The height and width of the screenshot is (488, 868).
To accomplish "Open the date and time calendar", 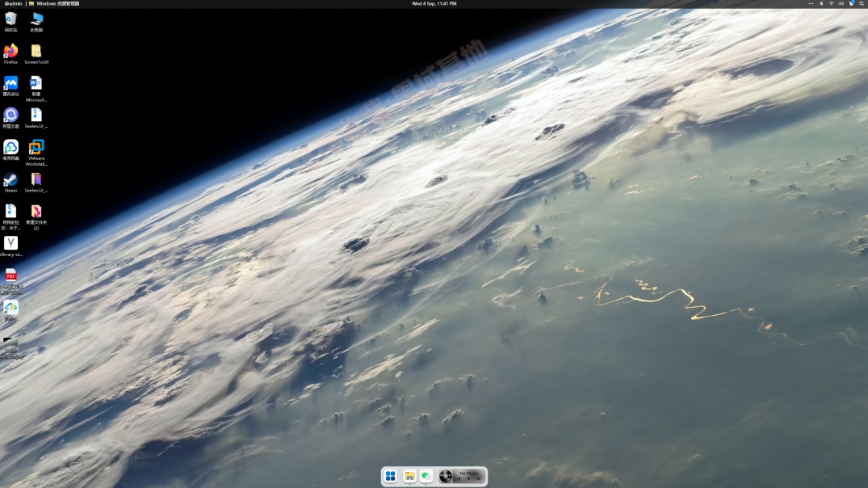I will click(x=434, y=3).
